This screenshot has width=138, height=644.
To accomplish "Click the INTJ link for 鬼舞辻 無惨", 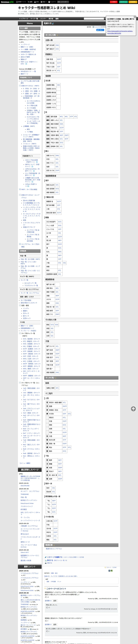I will (57, 388).
